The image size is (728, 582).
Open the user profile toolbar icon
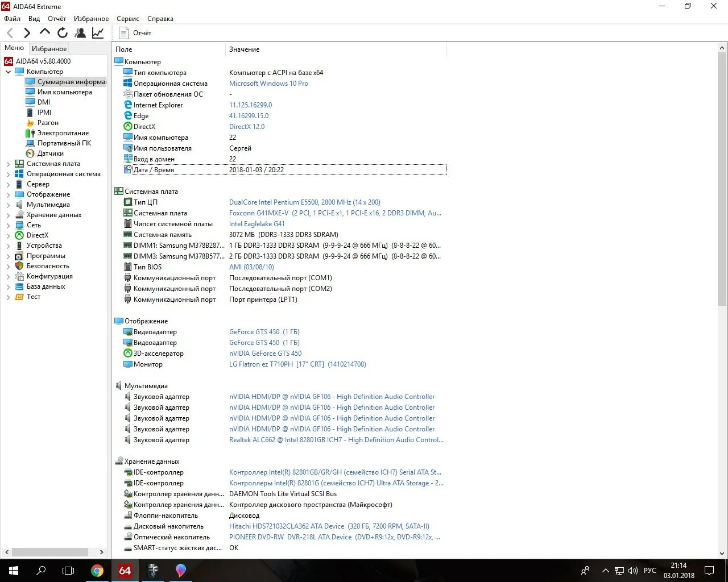pos(80,33)
